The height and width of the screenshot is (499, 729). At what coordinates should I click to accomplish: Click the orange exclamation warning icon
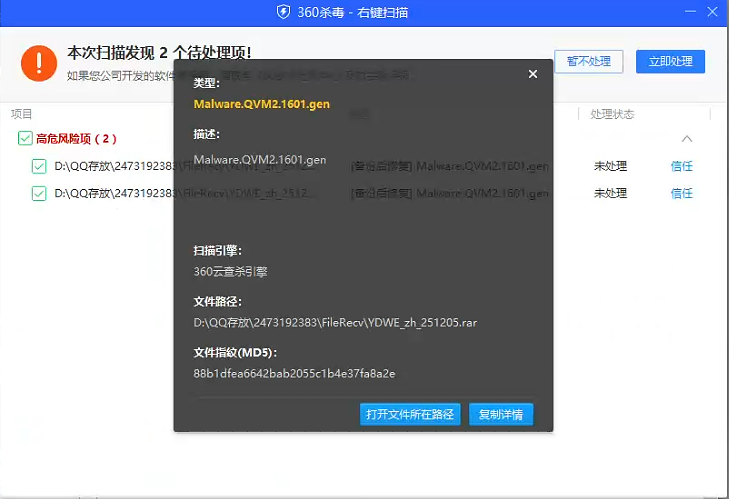[x=39, y=63]
